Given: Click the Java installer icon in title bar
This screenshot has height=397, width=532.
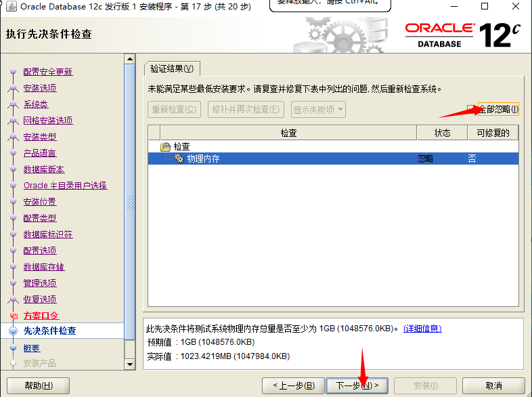Looking at the screenshot, I should click(x=12, y=6).
